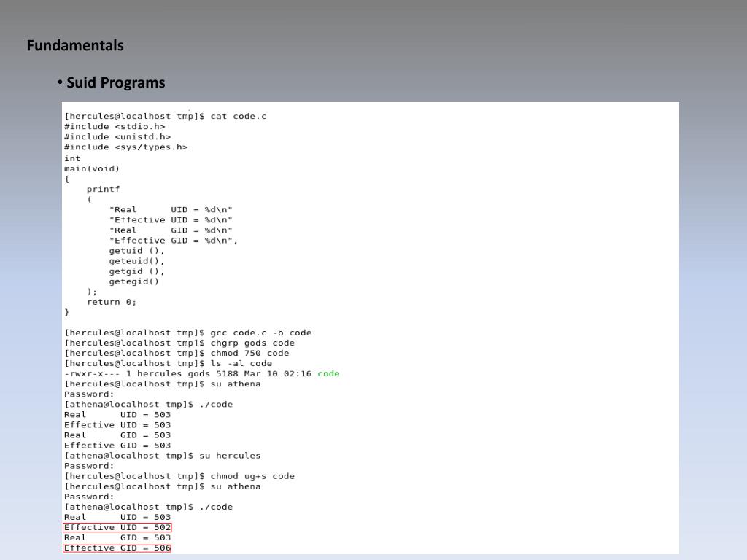Click the '"Effective GID = %d\n",' format string
Image resolution: width=747 pixels, height=560 pixels.
pos(174,241)
